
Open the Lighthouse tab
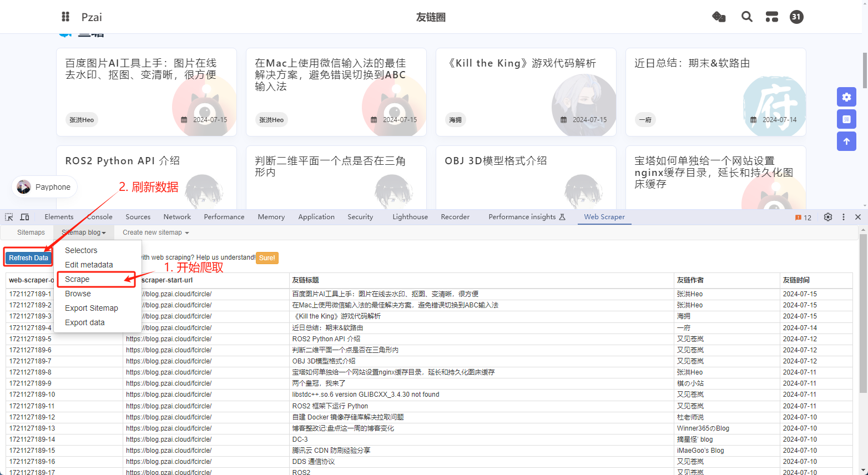(x=410, y=217)
